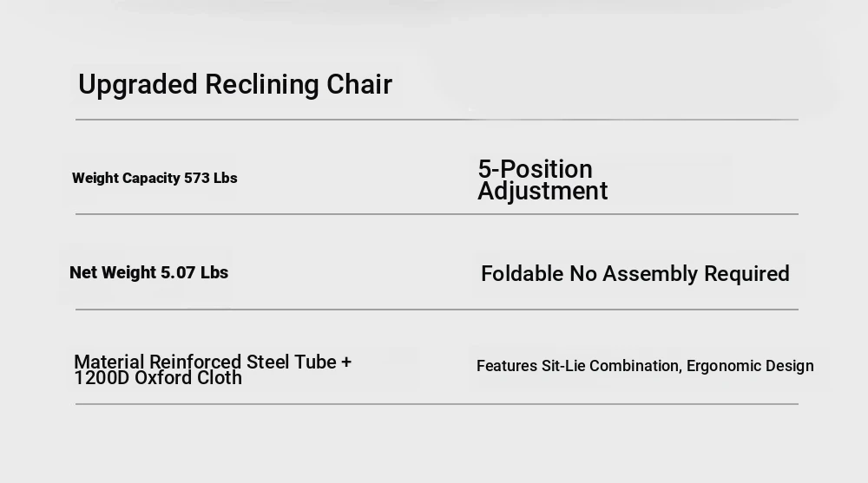Image resolution: width=868 pixels, height=483 pixels.
Task: Click the divider under the Weight Capacity row
Action: coord(437,214)
